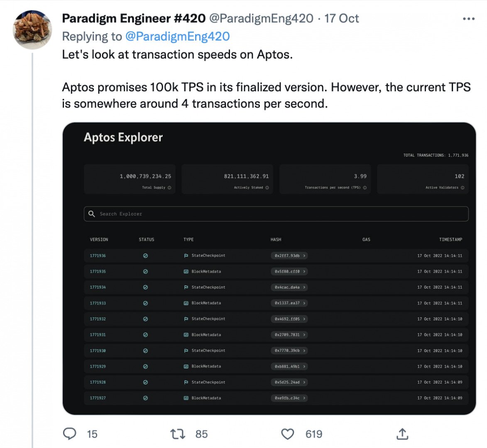Click the retweet icon under the tweet

click(177, 434)
